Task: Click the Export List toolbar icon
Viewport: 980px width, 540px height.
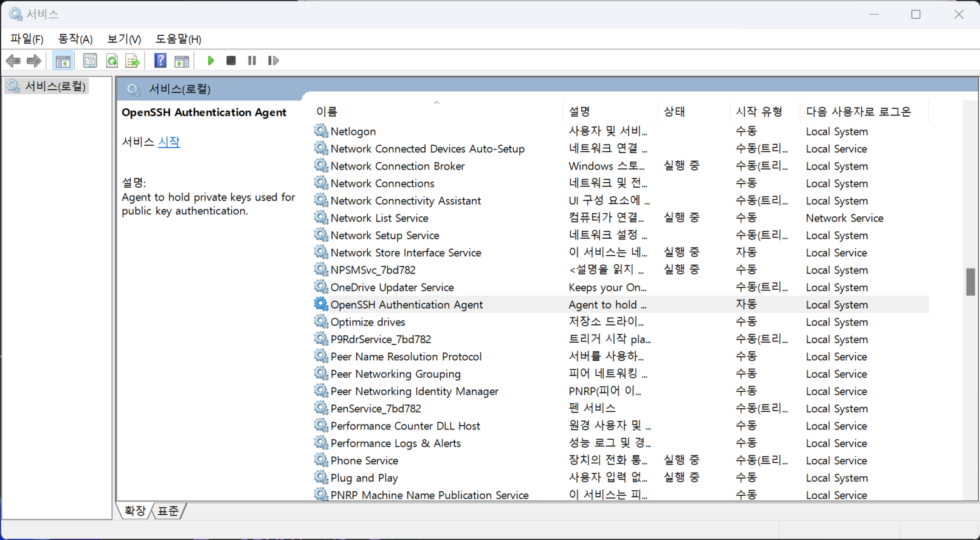Action: 133,61
